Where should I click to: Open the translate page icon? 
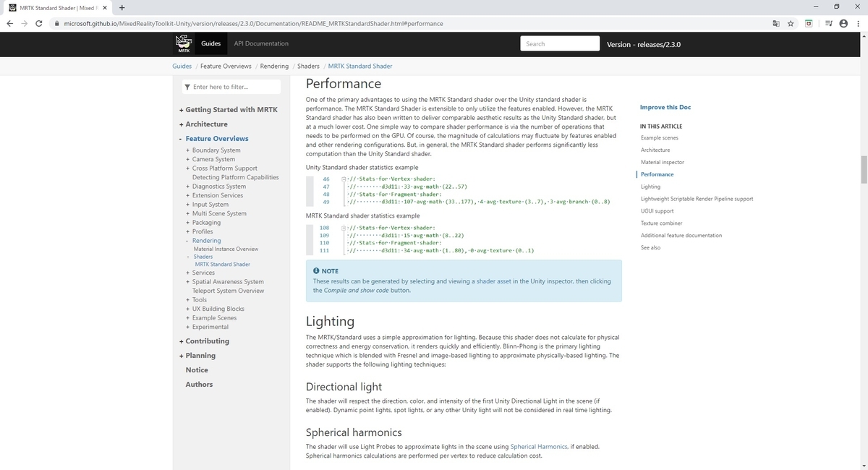point(775,23)
